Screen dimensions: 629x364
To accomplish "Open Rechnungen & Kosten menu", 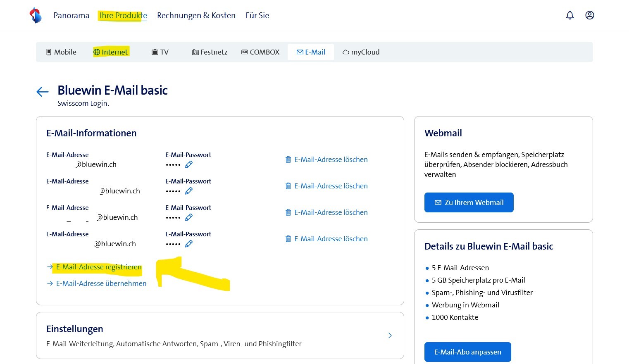I will 196,15.
